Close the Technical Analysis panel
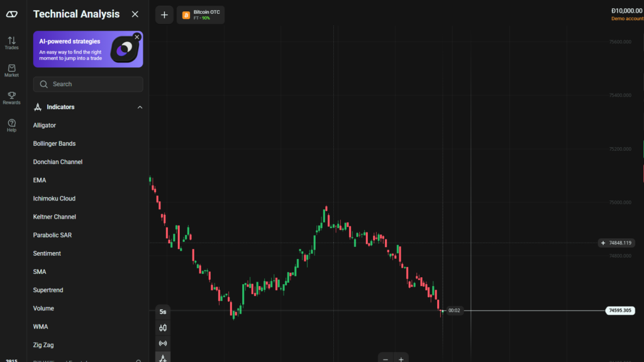644x362 pixels. pyautogui.click(x=135, y=14)
